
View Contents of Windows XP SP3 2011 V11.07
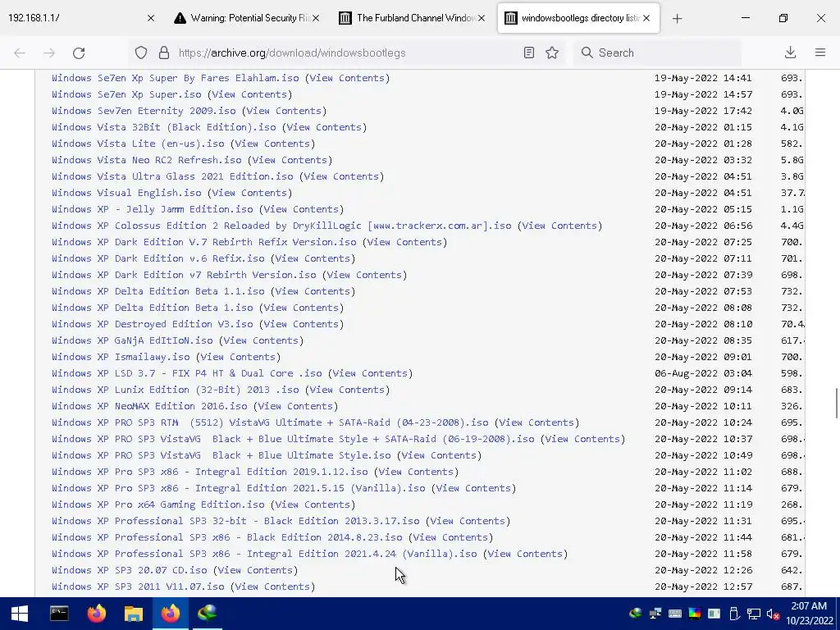point(272,587)
